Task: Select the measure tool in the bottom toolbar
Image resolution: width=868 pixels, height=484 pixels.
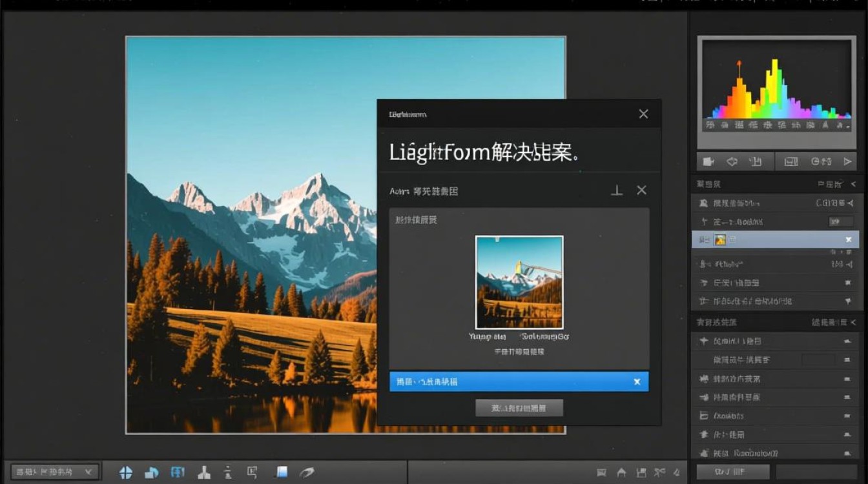Action: tap(227, 471)
